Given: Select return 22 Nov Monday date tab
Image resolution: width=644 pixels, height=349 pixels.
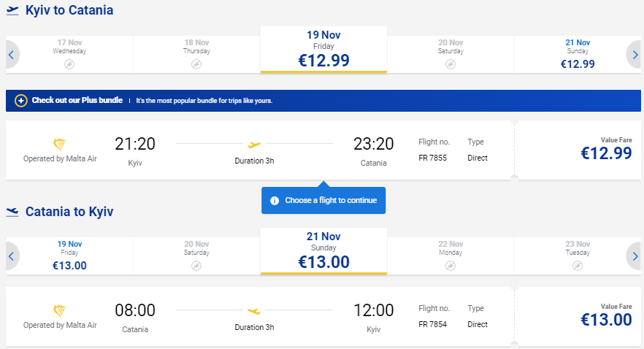Looking at the screenshot, I should pyautogui.click(x=451, y=256).
